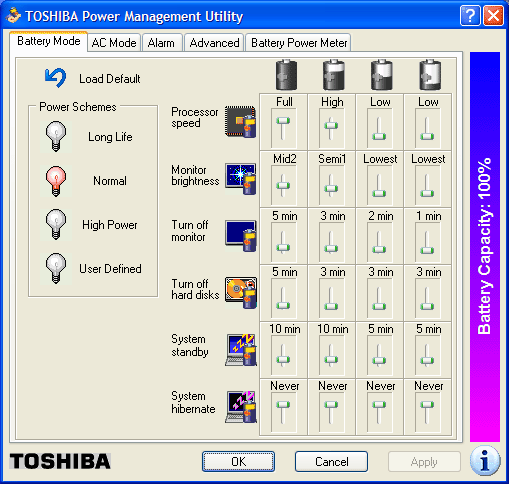Click the Processor speed chip icon

click(240, 122)
